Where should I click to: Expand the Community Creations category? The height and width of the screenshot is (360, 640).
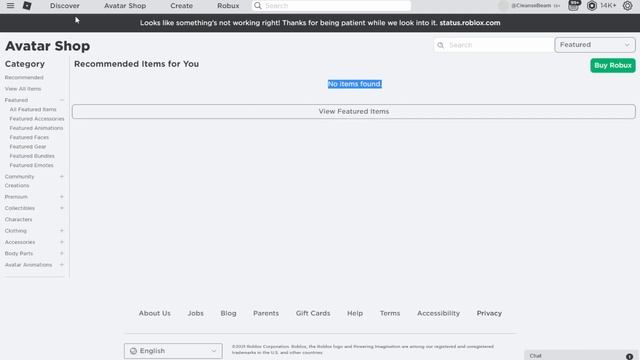62,177
